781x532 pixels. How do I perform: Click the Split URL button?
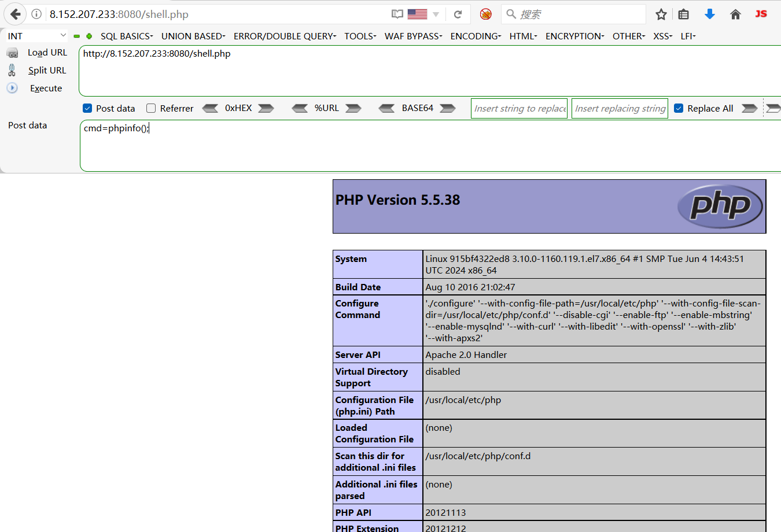(x=47, y=71)
